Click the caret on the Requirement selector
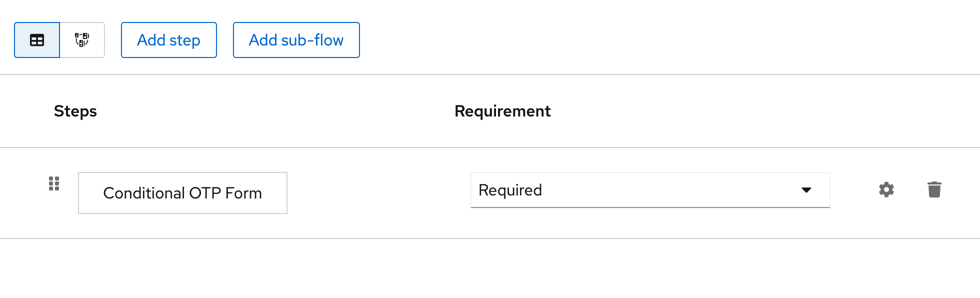980x298 pixels. 807,190
